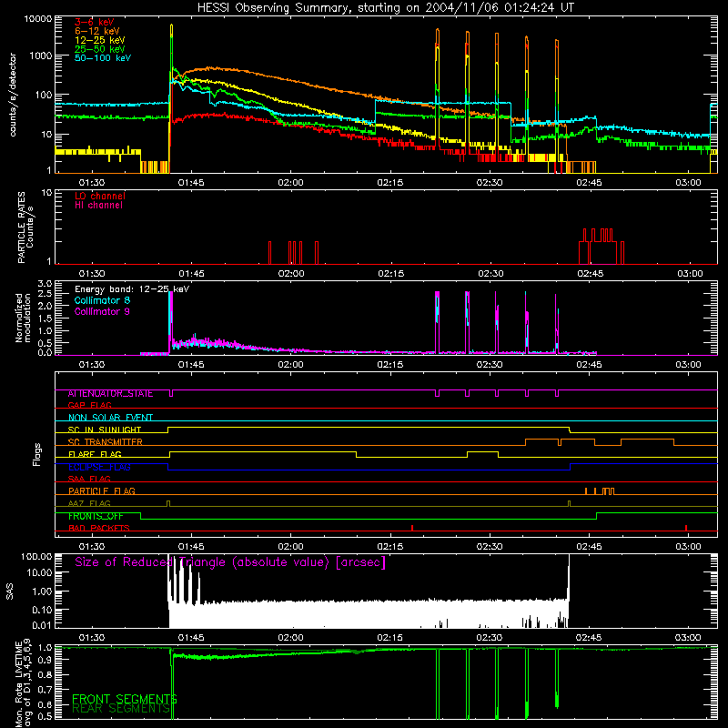Click the BAD_PACKETS flag label
This screenshot has height=728, width=728.
[x=99, y=529]
